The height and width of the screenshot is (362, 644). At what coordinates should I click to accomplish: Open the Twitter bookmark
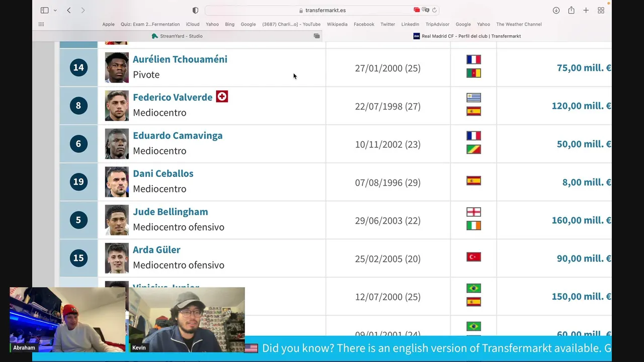pyautogui.click(x=387, y=24)
